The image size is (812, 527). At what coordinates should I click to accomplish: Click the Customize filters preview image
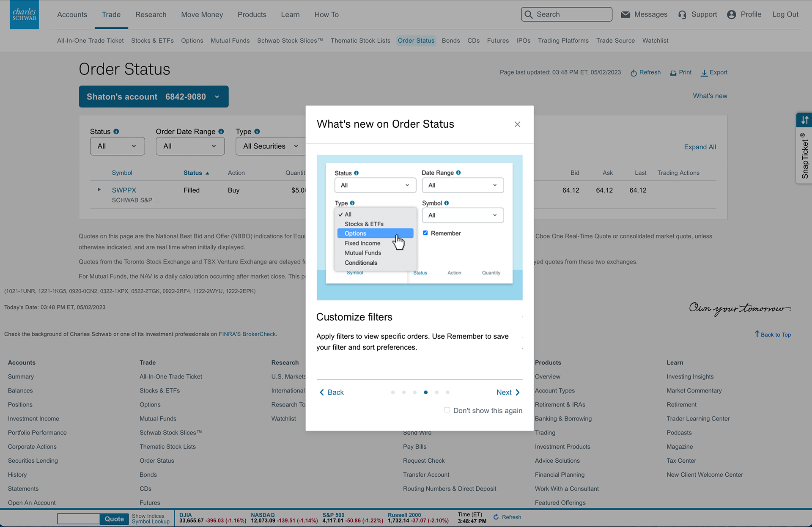[x=419, y=228]
